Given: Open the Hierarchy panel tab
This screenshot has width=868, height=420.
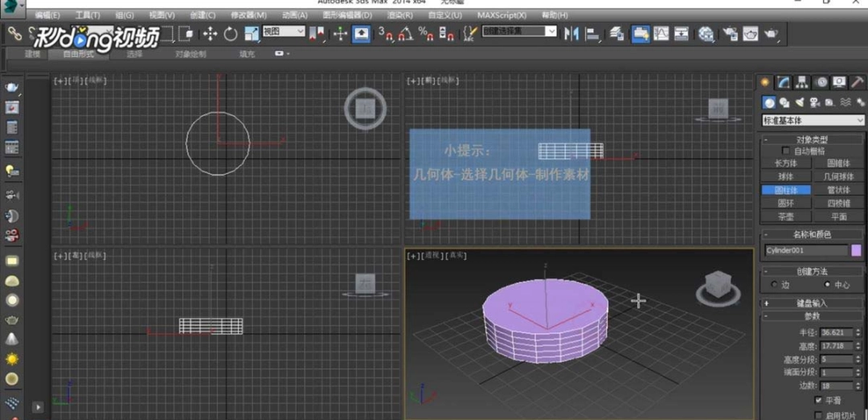Looking at the screenshot, I should (x=802, y=82).
